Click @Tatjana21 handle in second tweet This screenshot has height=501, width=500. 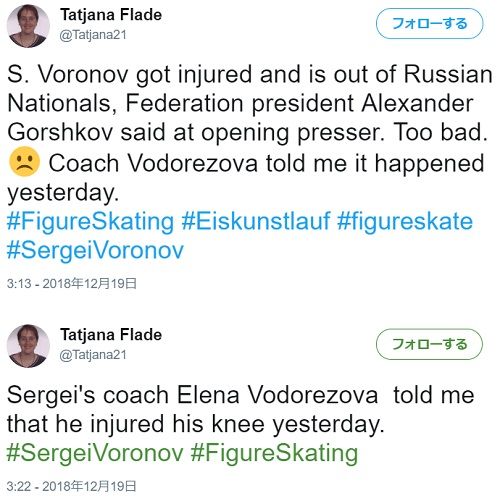coord(93,355)
